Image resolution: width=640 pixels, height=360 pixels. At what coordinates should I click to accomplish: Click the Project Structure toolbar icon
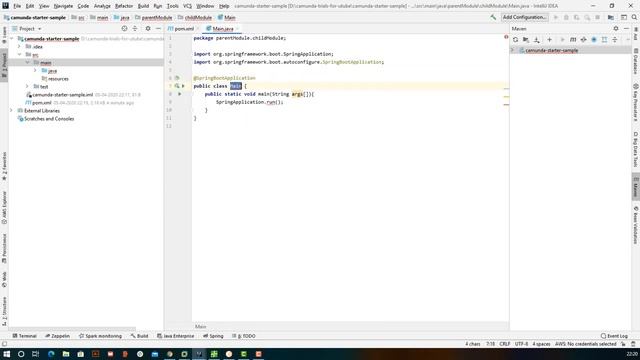click(611, 18)
